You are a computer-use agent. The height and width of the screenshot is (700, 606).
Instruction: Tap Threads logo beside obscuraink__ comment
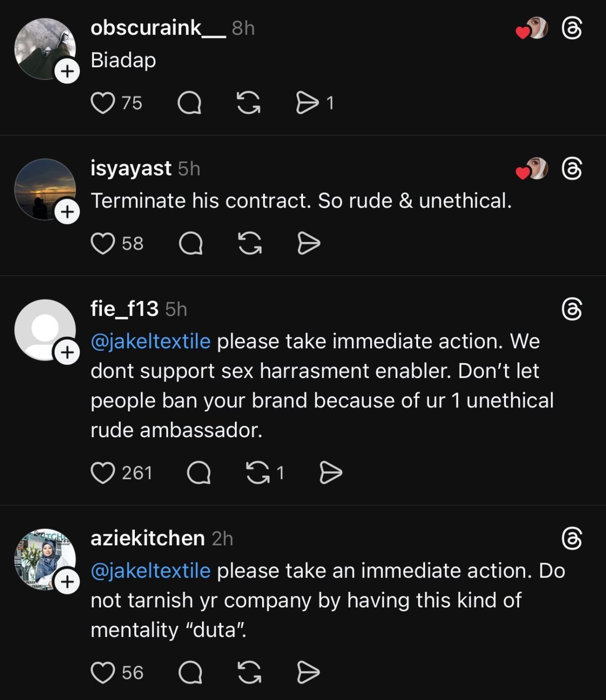(572, 28)
